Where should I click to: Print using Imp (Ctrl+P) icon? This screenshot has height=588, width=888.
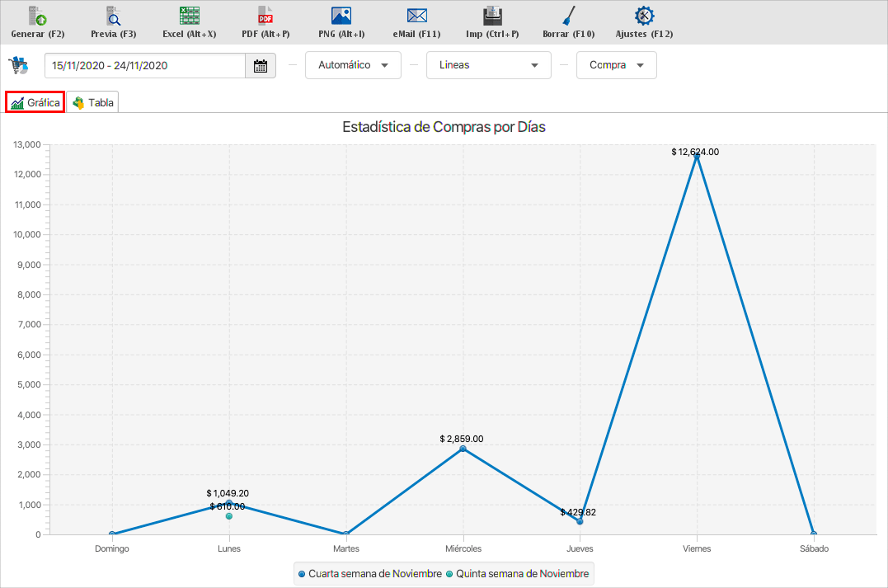(492, 16)
